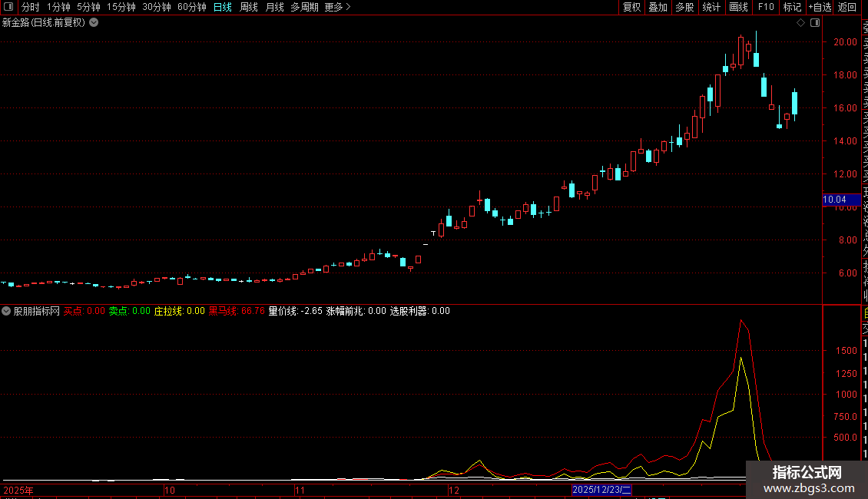This screenshot has height=499, width=868.
Task: Open the 多周期 multi-period view
Action: 304,7
